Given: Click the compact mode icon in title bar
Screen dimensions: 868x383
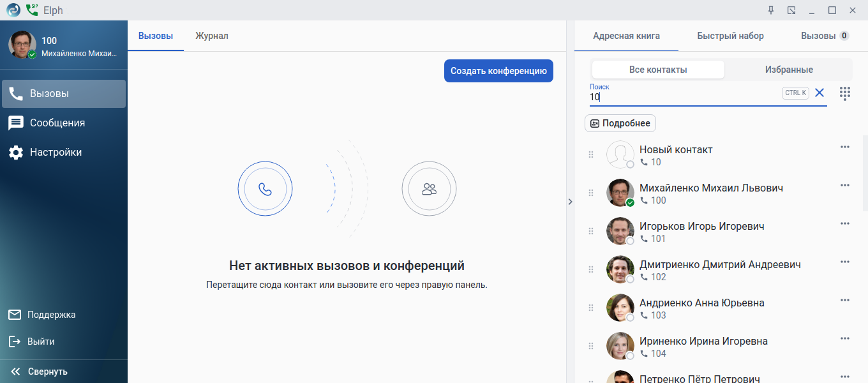Looking at the screenshot, I should [x=791, y=10].
